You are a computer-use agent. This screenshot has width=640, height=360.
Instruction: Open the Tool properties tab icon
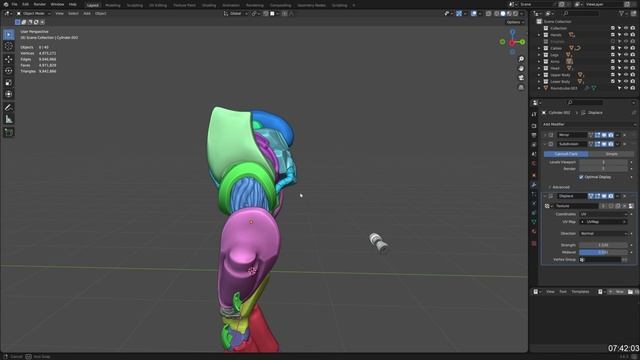[x=534, y=115]
